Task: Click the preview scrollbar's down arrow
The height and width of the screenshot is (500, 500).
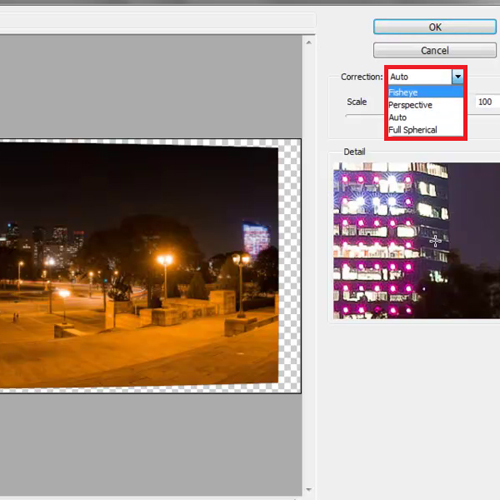Action: point(309,489)
